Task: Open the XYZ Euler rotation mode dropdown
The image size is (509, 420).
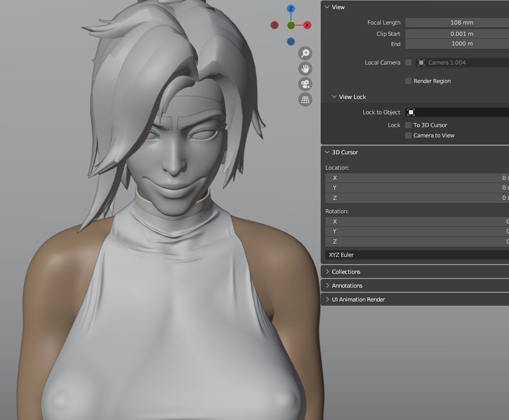Action: pos(417,255)
